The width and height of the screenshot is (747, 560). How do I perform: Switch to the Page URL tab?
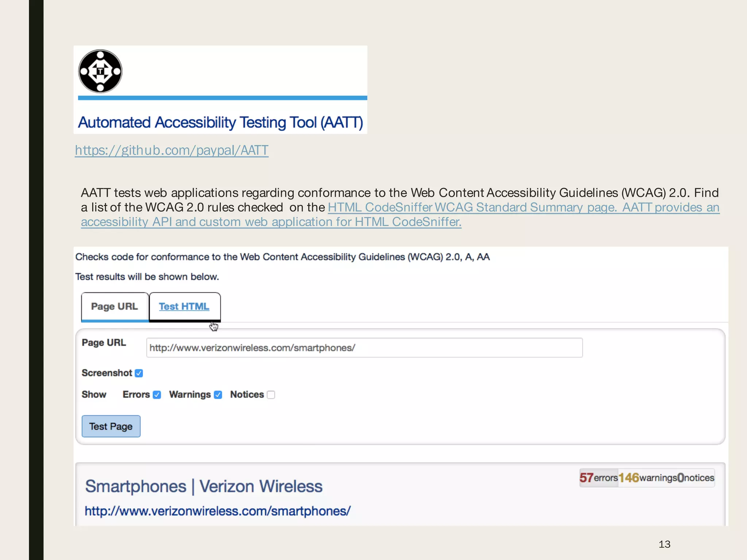coord(115,307)
